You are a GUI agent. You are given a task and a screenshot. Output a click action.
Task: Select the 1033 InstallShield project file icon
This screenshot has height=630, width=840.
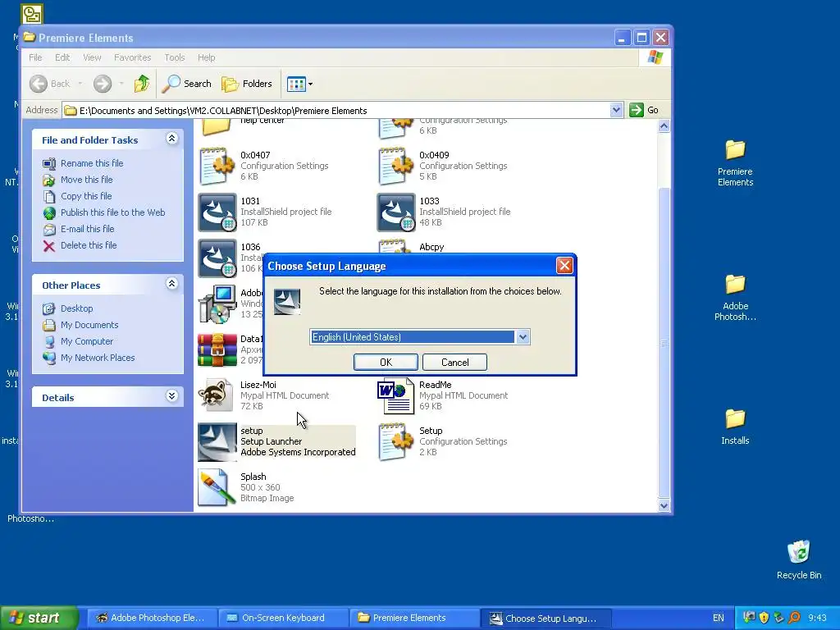396,212
